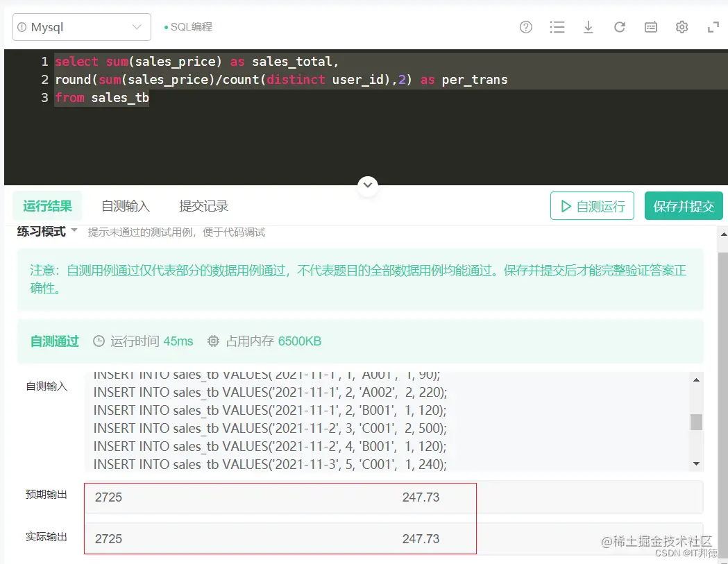The height and width of the screenshot is (564, 728).
Task: Click actual output value 2725
Action: tap(109, 539)
